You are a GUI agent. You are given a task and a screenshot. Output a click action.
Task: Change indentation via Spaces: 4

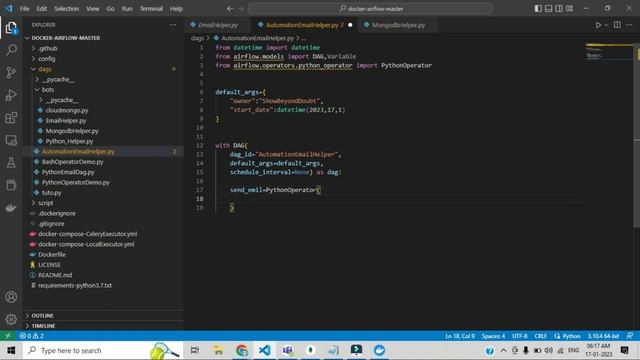click(x=493, y=336)
